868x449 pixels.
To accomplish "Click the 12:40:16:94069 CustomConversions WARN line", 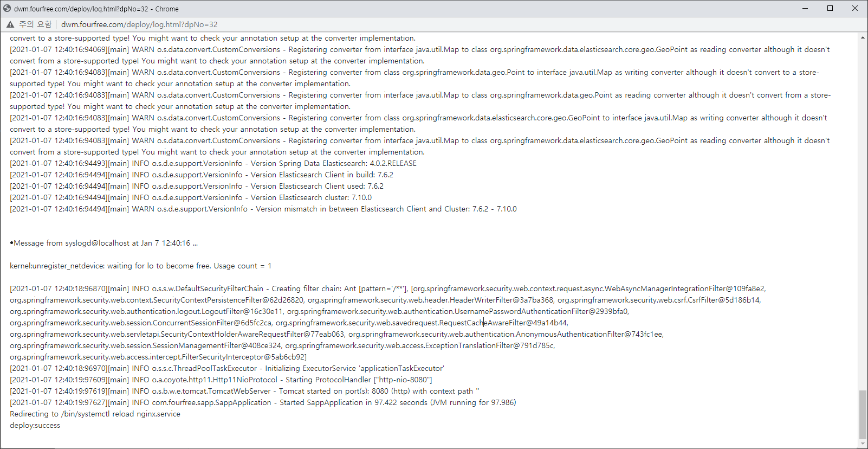I will (x=420, y=55).
